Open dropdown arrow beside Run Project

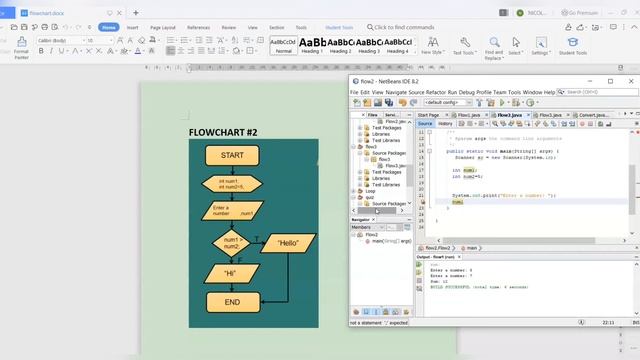[x=508, y=102]
